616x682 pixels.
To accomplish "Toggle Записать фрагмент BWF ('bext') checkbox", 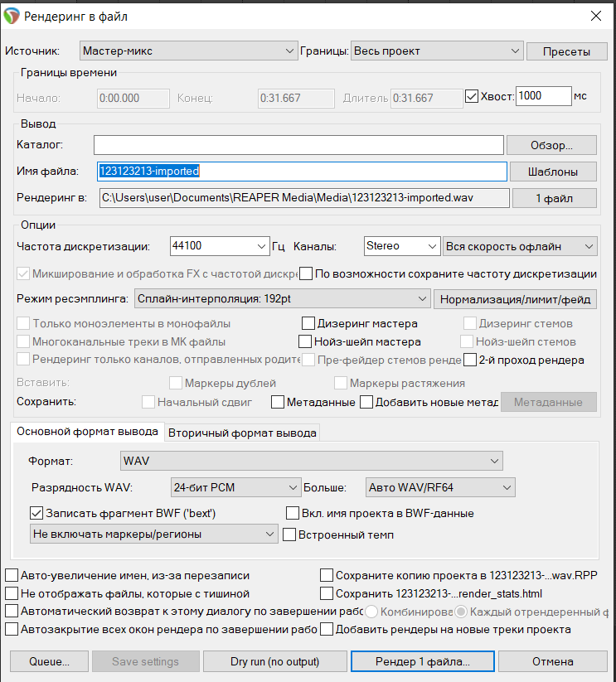I will (36, 513).
